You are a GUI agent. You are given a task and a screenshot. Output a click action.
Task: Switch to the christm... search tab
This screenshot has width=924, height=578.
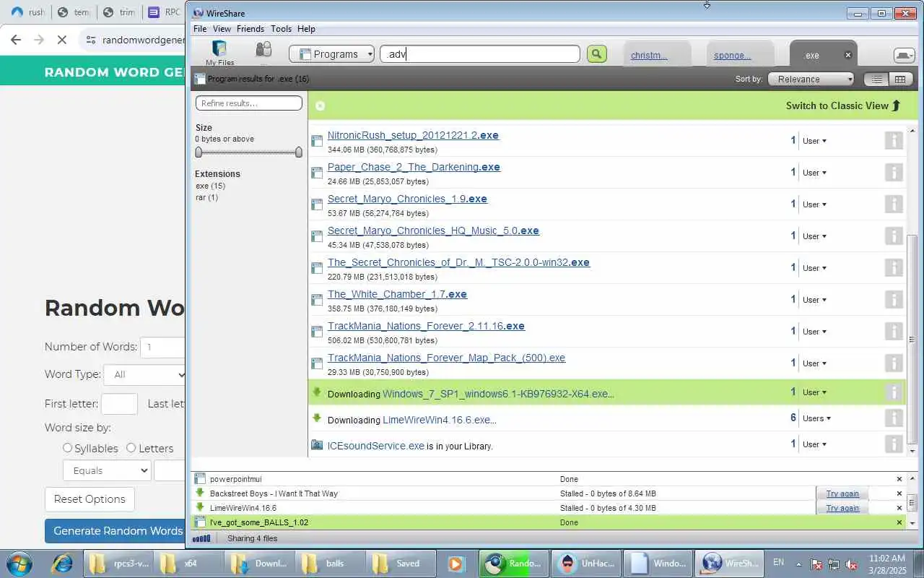coord(649,55)
